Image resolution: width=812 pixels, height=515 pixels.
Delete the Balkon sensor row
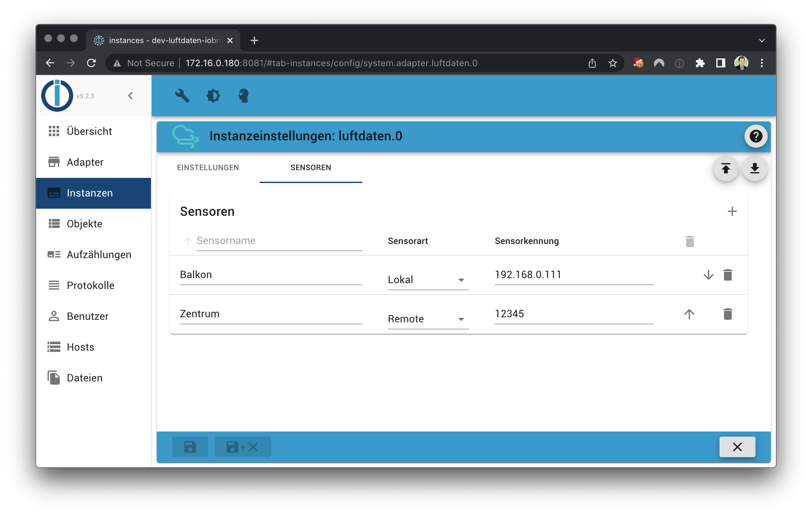pos(728,275)
